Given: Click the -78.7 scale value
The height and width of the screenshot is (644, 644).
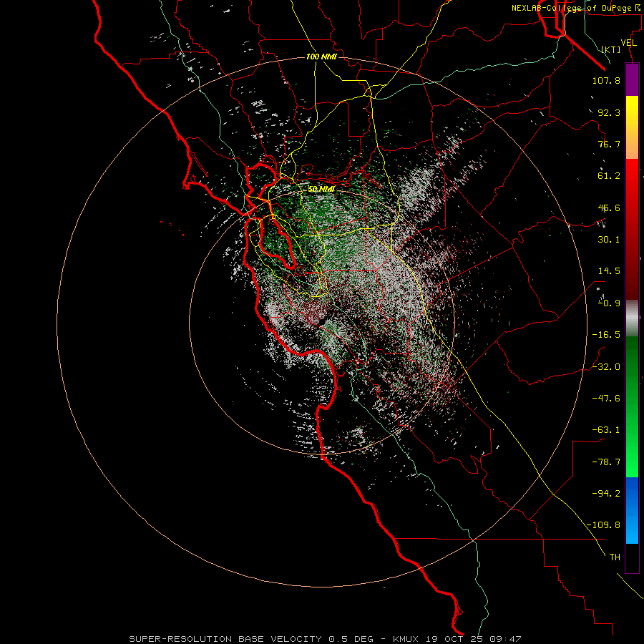Looking at the screenshot, I should pos(606,462).
